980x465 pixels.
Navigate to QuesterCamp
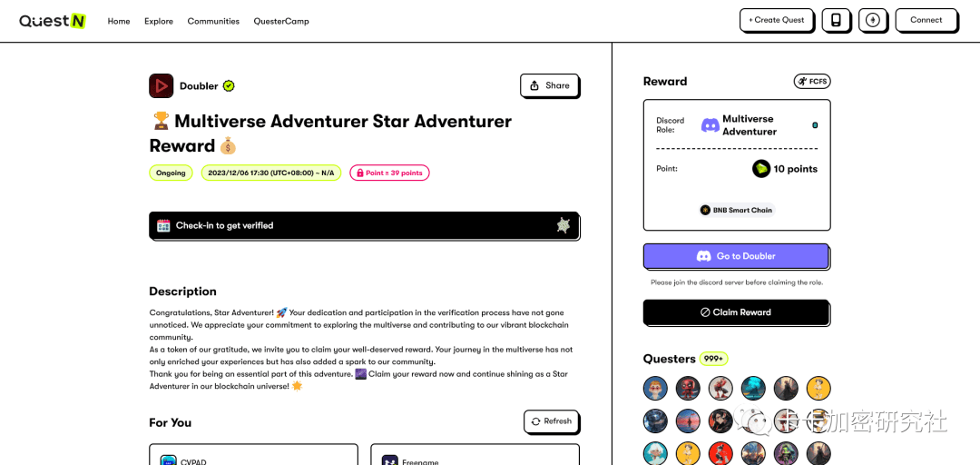tap(281, 21)
